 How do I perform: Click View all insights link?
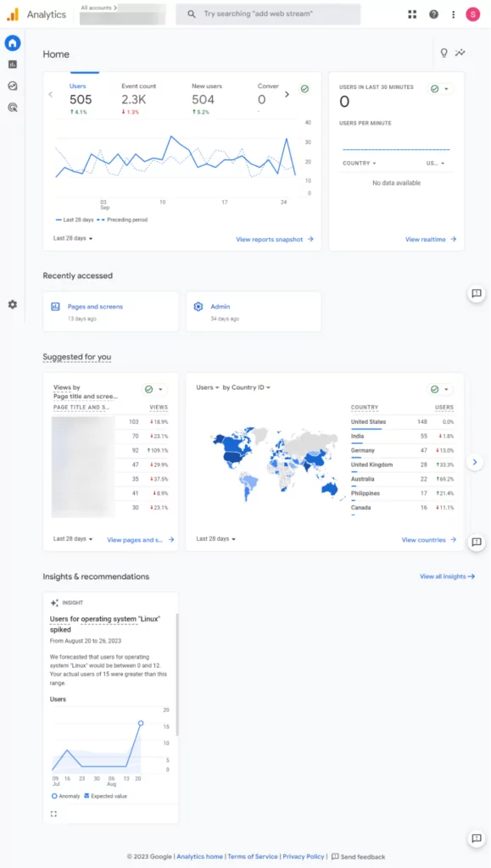447,576
